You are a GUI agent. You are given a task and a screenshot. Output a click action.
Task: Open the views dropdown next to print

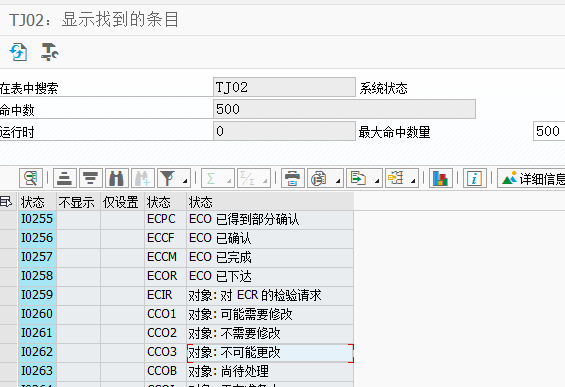[x=338, y=181]
